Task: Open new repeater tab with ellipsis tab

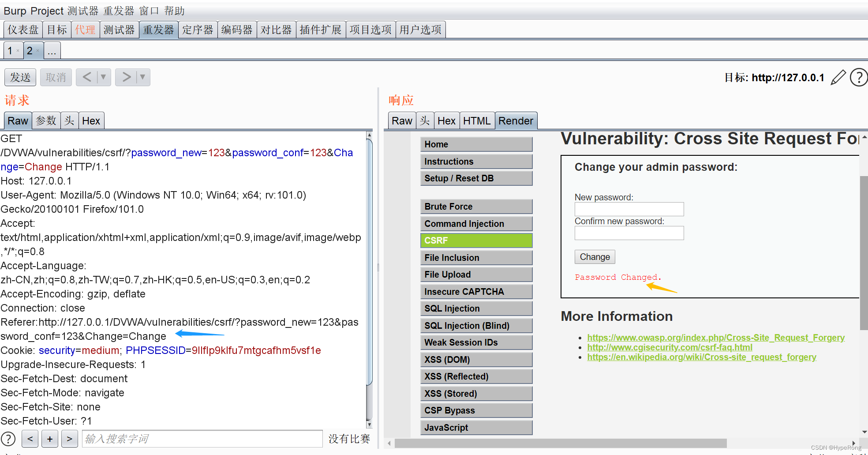Action: pos(52,51)
